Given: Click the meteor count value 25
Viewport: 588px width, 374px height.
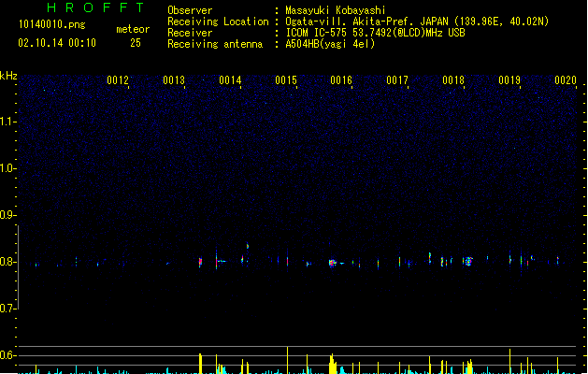Looking at the screenshot, I should click(x=136, y=43).
